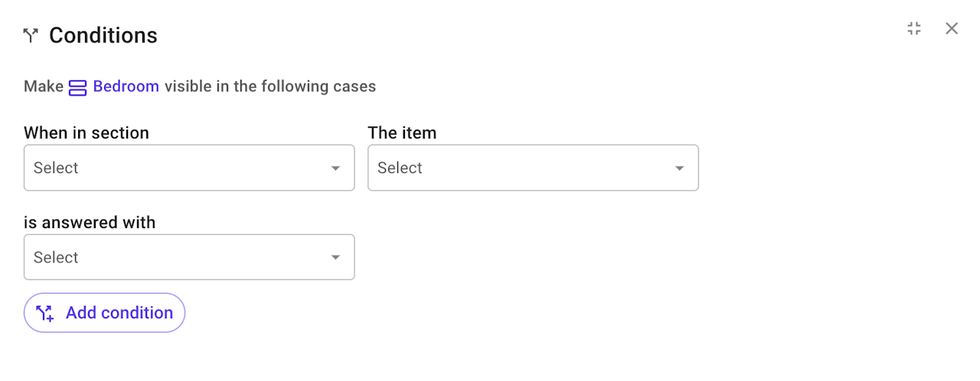
Task: Open the "is answered with" dropdown
Action: (176, 257)
